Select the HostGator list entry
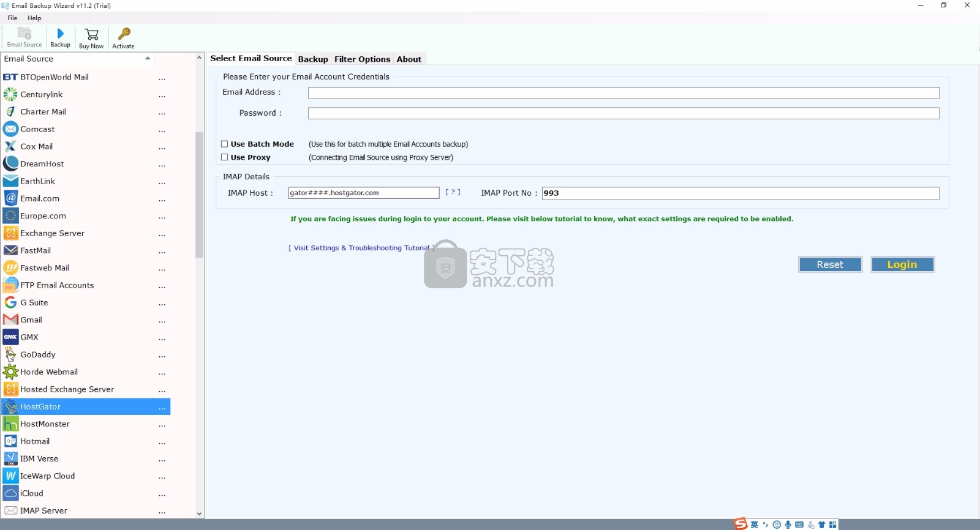The image size is (980, 530). tap(86, 406)
